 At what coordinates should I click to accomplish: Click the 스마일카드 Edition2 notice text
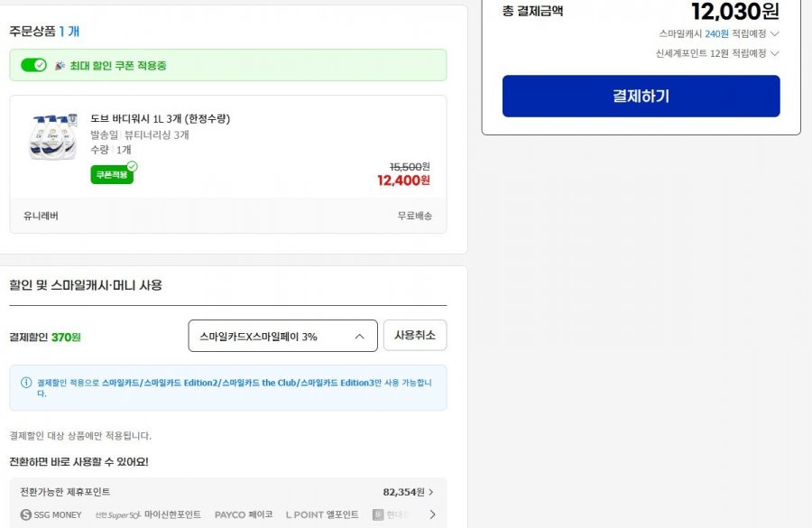point(180,383)
